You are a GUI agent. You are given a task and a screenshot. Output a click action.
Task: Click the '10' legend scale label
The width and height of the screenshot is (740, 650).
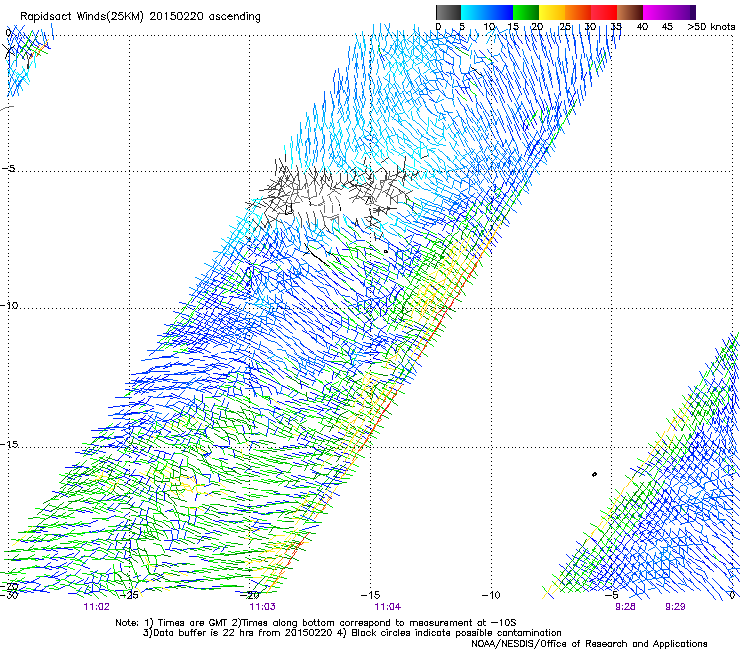coord(489,27)
